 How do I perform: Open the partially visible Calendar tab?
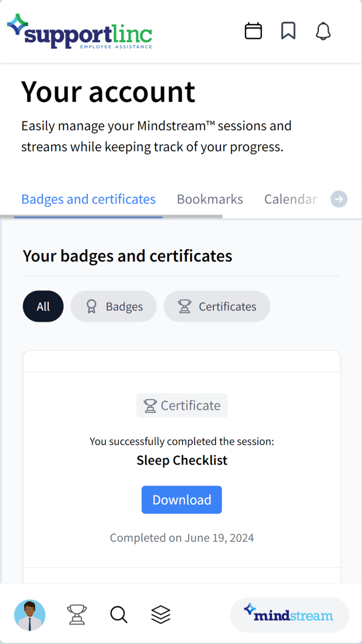[290, 199]
